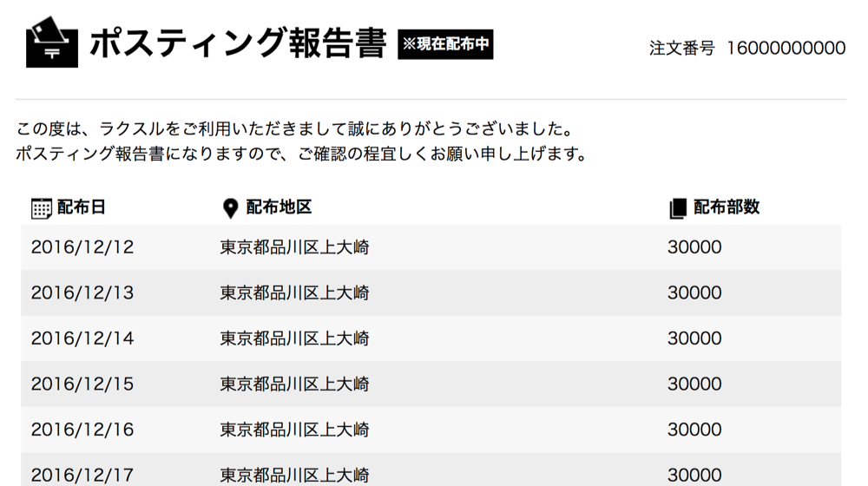Click 東京都品川区上大崎 in the 2016/12/12 row
This screenshot has height=486, width=868.
tap(294, 247)
